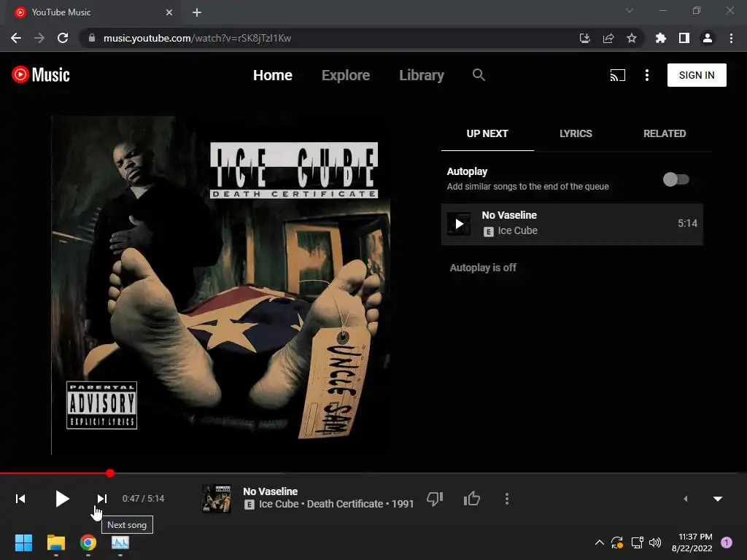Skip to previous song
Image resolution: width=747 pixels, height=560 pixels.
20,499
